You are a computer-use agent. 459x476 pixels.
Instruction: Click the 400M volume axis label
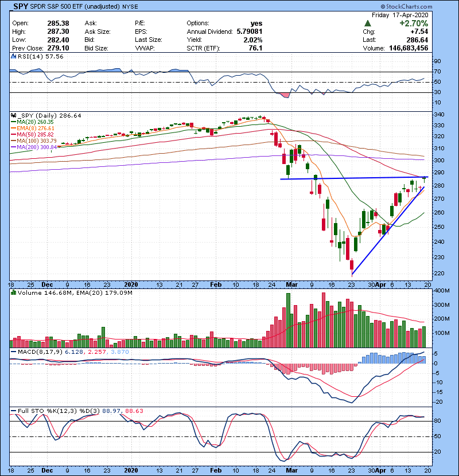pyautogui.click(x=442, y=291)
